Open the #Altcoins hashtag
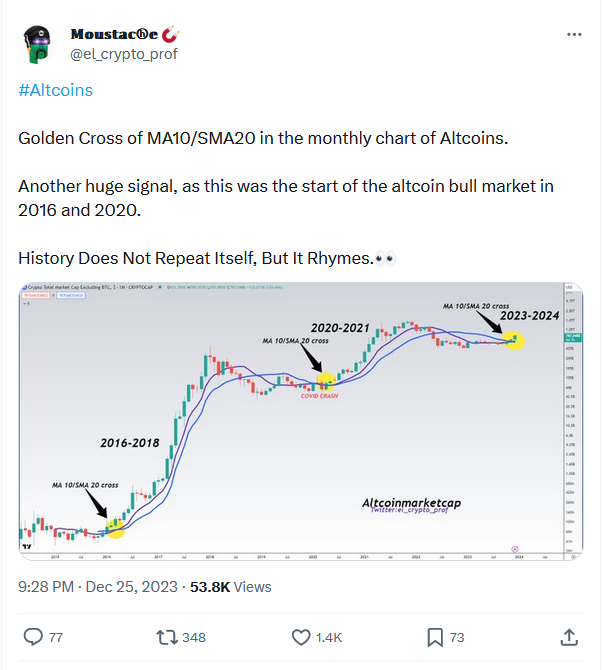Screen dimensions: 604x670 pos(56,90)
